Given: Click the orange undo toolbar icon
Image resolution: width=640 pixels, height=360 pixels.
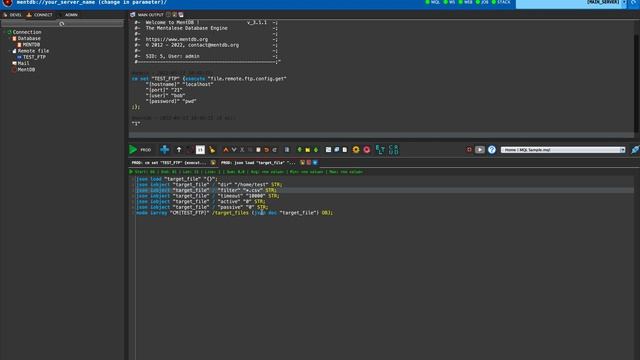Looking at the screenshot, I should tap(266, 150).
